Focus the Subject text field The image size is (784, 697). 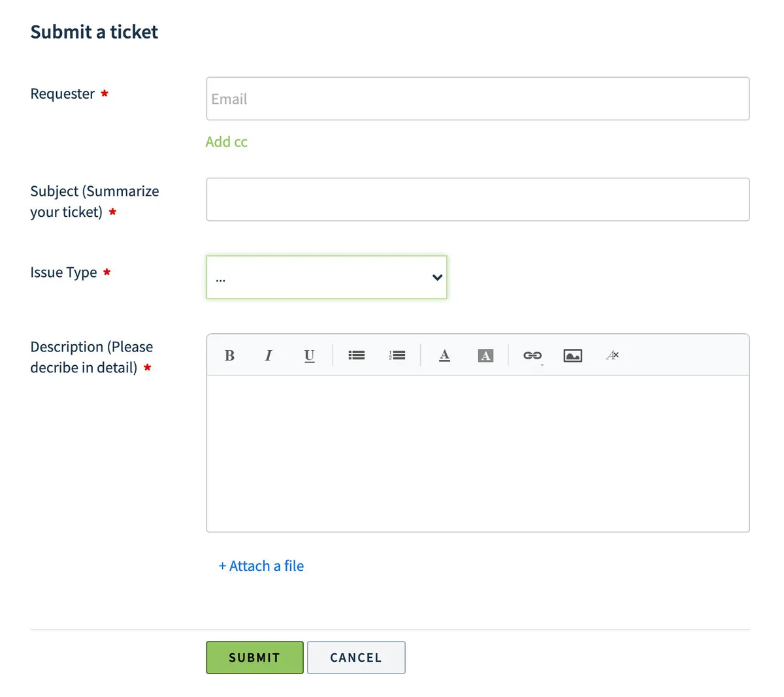click(x=478, y=199)
